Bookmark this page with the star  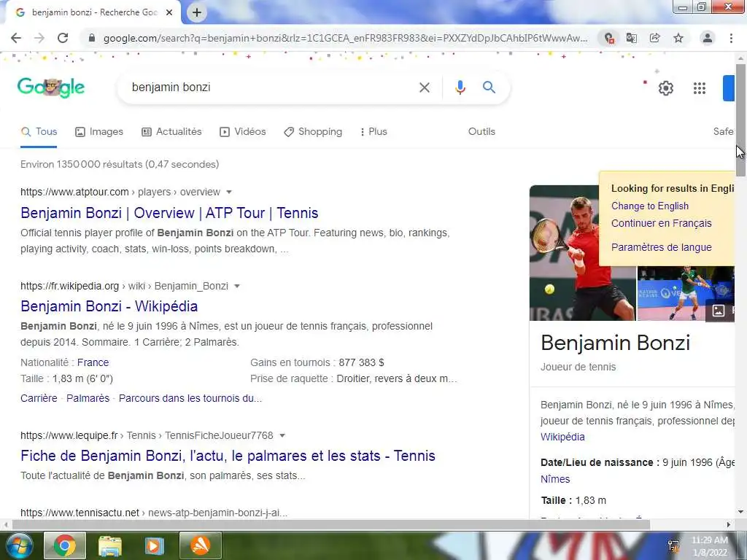(678, 38)
